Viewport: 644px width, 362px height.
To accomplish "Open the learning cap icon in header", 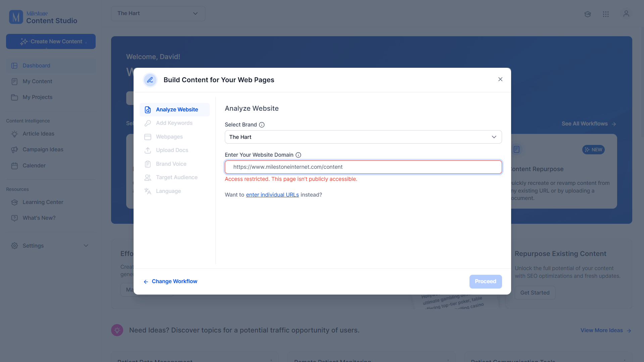I will click(x=587, y=14).
